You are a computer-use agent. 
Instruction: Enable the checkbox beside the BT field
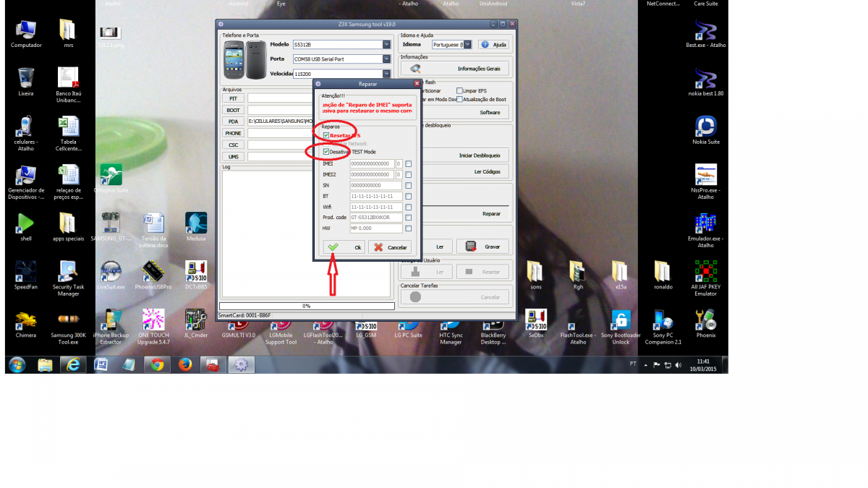point(409,196)
